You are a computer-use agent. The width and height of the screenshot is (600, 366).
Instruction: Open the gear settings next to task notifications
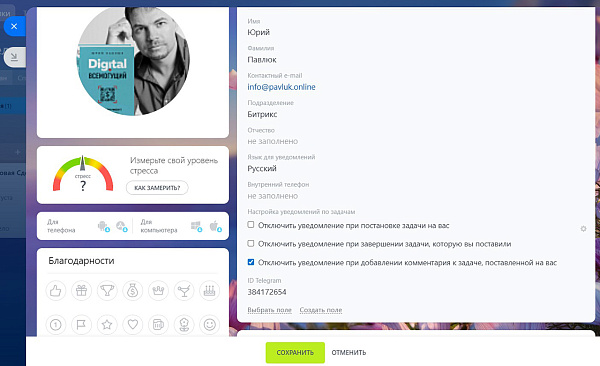pos(583,229)
